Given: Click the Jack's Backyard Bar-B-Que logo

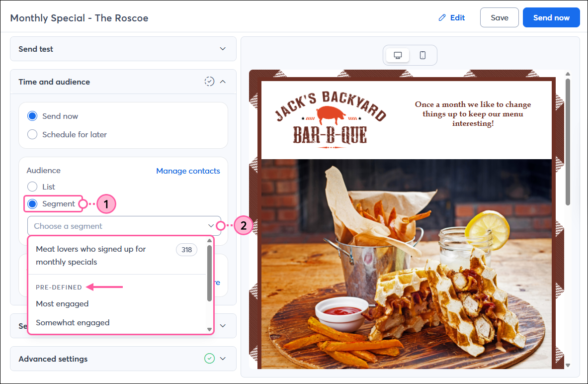Looking at the screenshot, I should pyautogui.click(x=330, y=119).
